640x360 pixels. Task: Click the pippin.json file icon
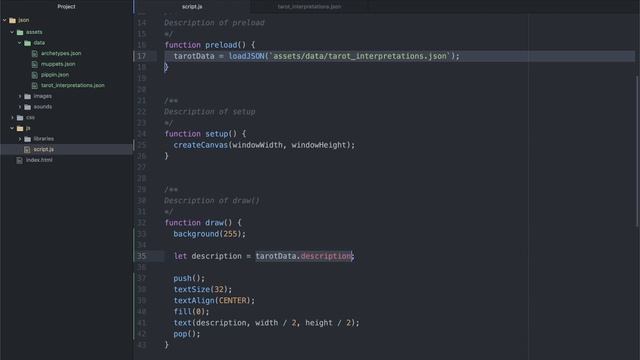pos(35,75)
